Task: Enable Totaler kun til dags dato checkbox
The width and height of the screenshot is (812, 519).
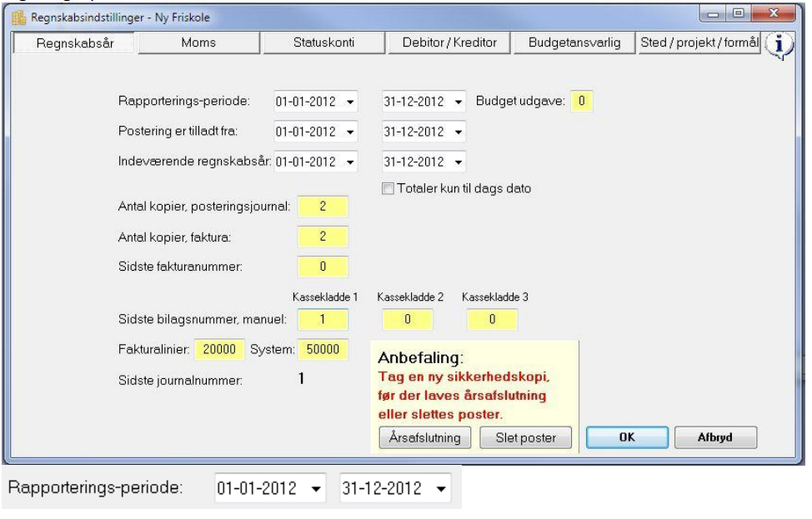Action: (x=388, y=188)
